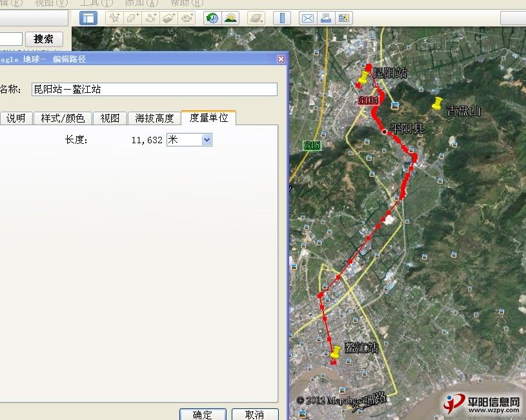Switch to the 样式/颜色 tab
The height and width of the screenshot is (420, 526).
tap(63, 118)
